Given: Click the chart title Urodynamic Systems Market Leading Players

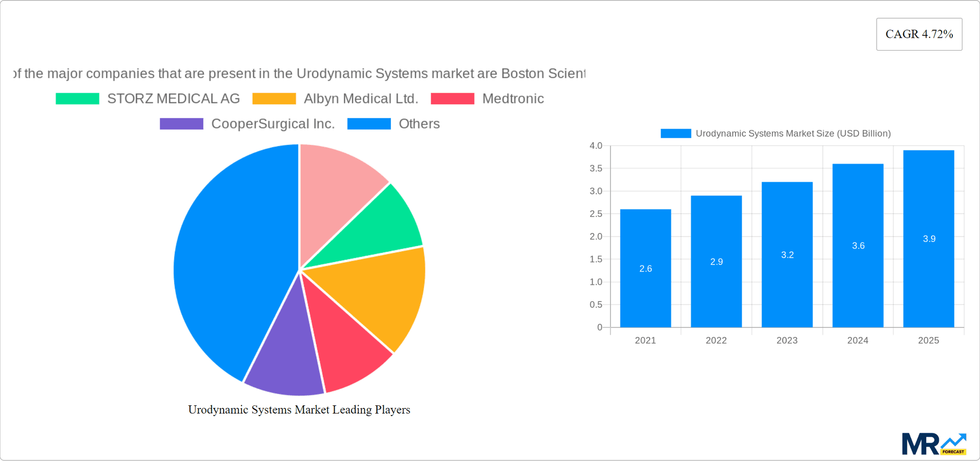Looking at the screenshot, I should coord(299,409).
